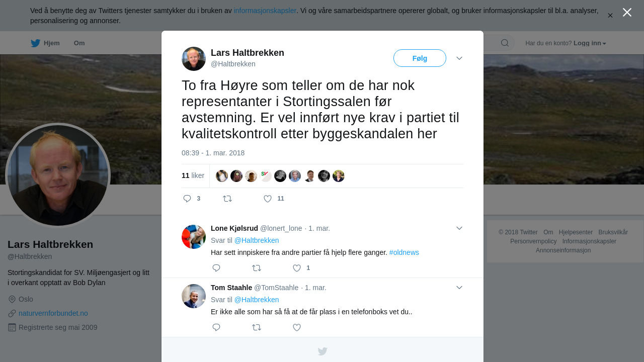Click the Twitter bird Hjem icon
Screen dimensions: 644x362
click(x=36, y=43)
